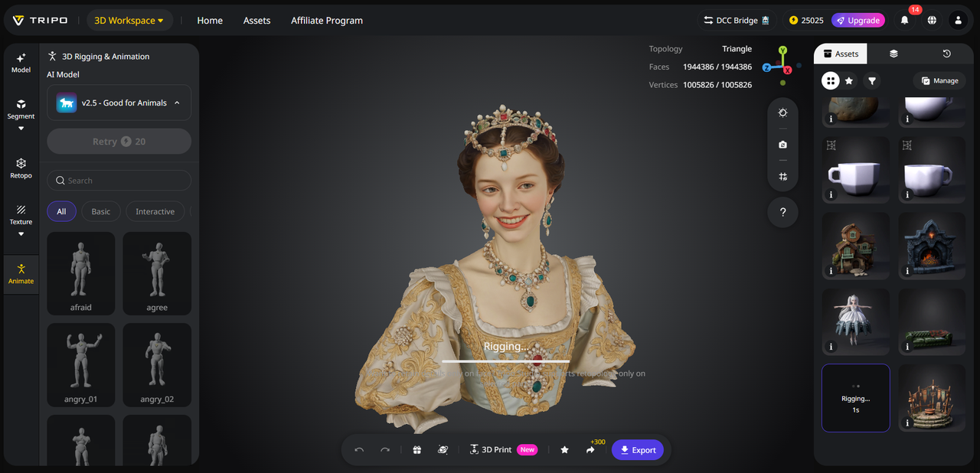This screenshot has height=473, width=980.
Task: Open the funnel filter in assets panel
Action: pos(871,80)
